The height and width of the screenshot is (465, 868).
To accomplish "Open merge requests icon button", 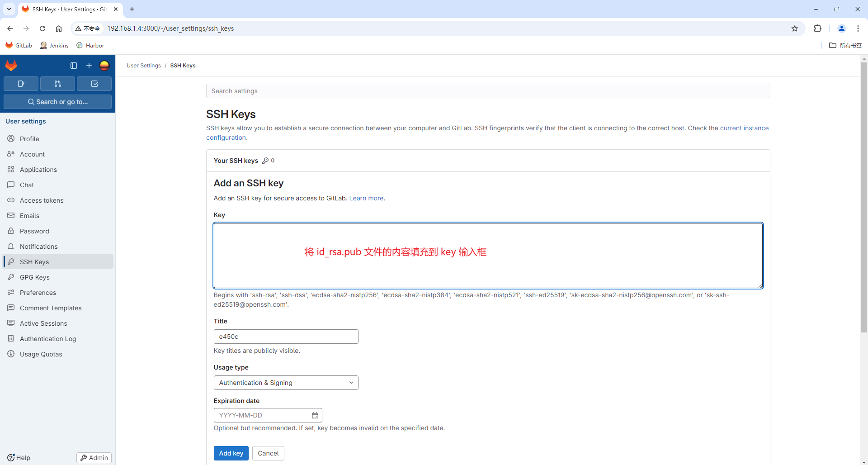I will coord(57,84).
